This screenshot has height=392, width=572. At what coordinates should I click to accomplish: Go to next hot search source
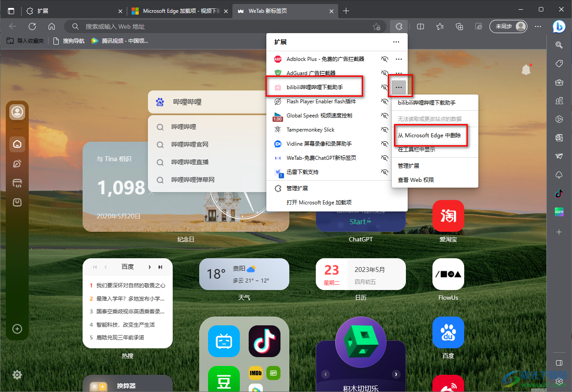149,267
